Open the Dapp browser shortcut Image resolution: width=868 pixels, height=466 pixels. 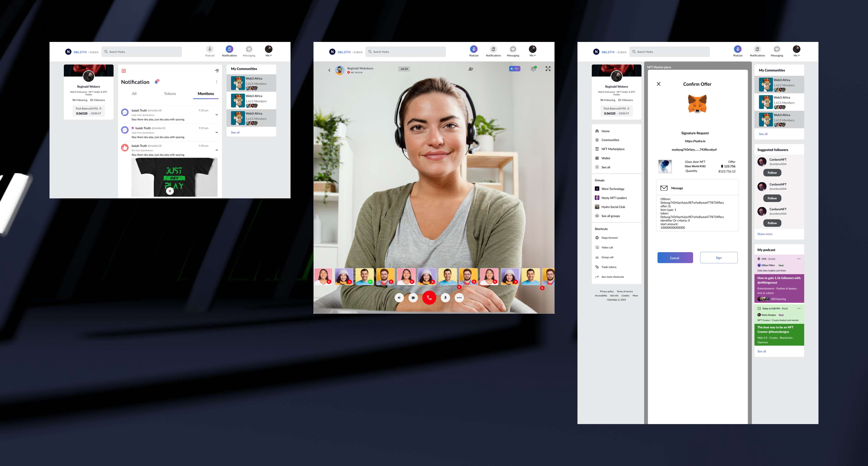pos(609,238)
